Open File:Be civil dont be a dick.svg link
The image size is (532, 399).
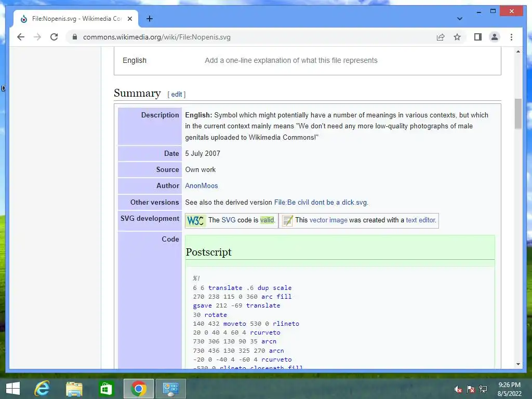[320, 203]
